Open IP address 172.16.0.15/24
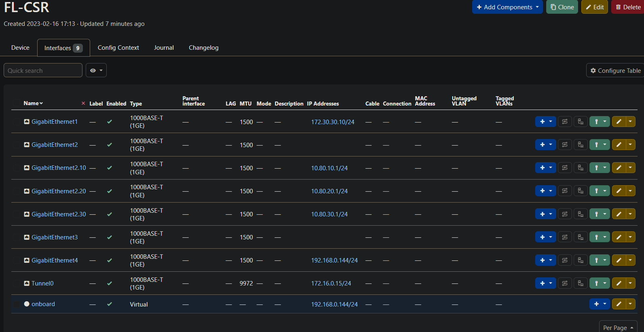Image resolution: width=644 pixels, height=332 pixels. (x=331, y=283)
